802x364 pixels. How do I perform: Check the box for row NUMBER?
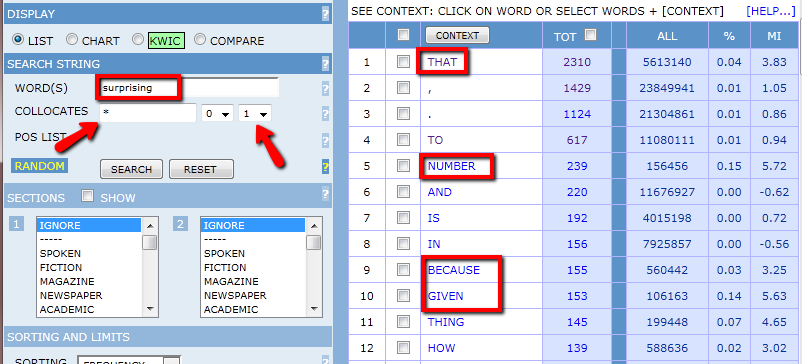coord(404,166)
